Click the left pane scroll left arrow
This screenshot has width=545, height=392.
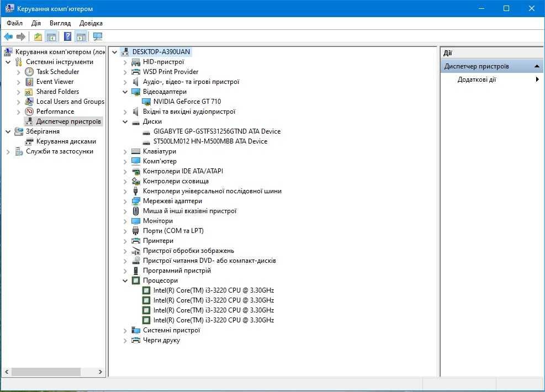(x=7, y=372)
